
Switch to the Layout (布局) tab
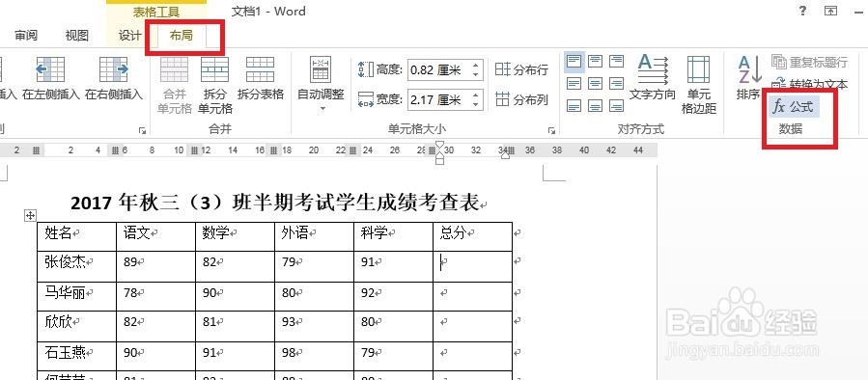pos(182,36)
